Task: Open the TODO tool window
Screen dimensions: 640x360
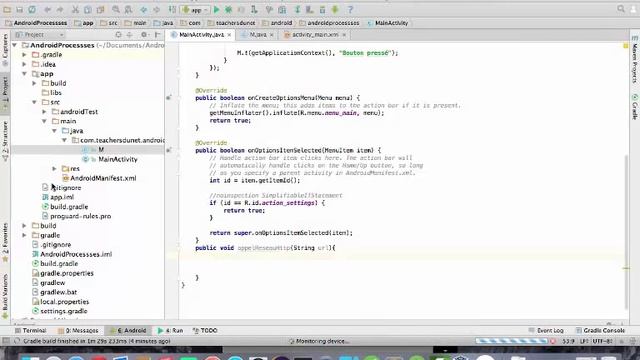Action: 205,331
